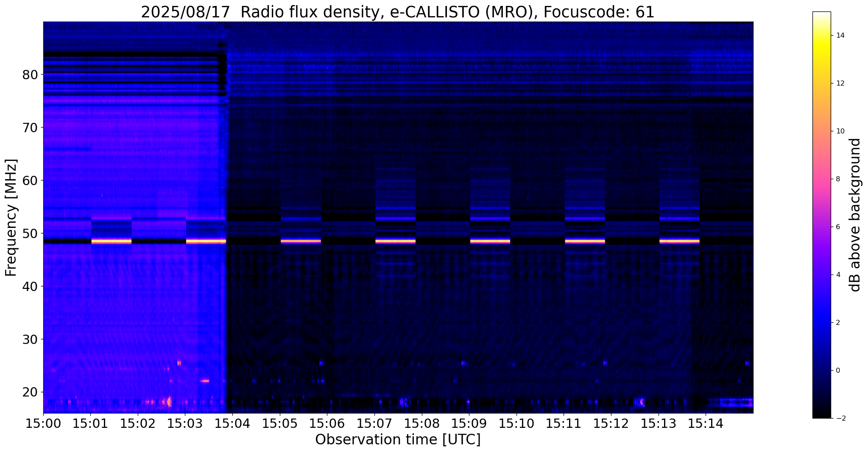Click the colorbar tick label 0
This screenshot has height=452, width=868.
pos(837,371)
